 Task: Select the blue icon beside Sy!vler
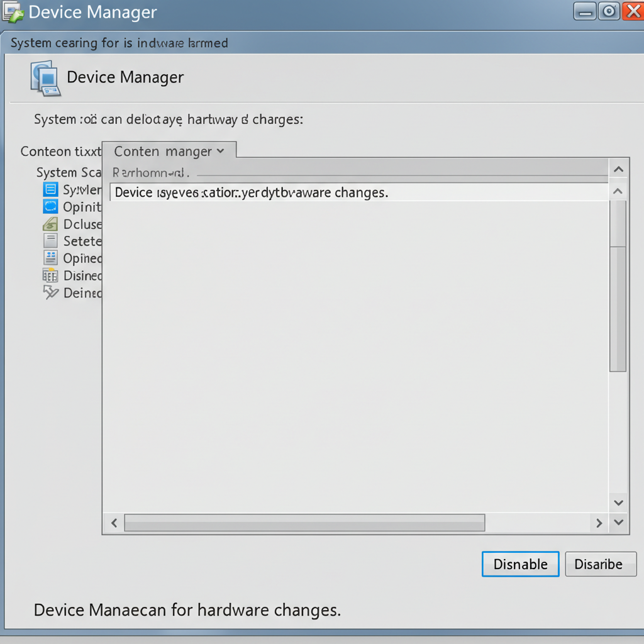(x=50, y=189)
